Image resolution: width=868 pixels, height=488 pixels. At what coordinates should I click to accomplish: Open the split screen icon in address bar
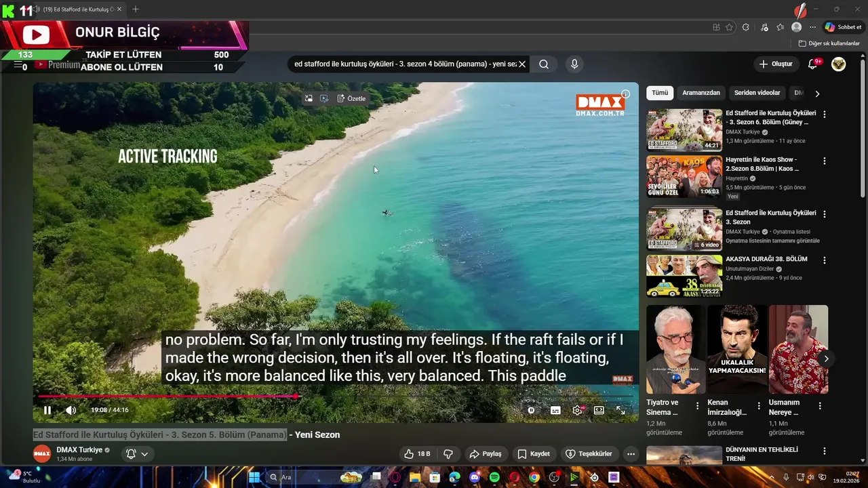[716, 27]
